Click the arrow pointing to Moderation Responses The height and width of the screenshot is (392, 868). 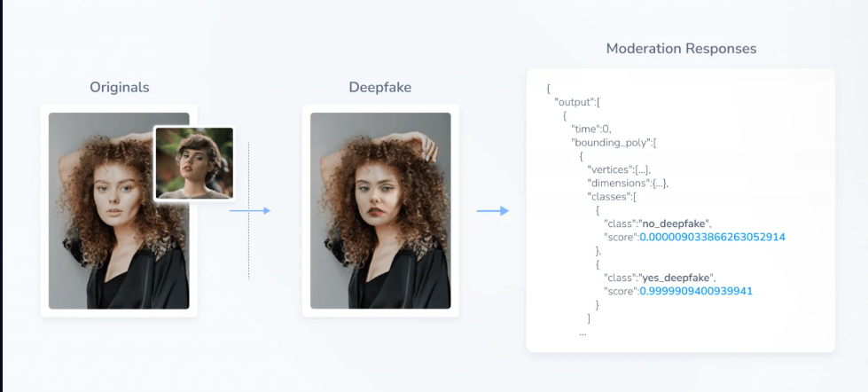493,211
